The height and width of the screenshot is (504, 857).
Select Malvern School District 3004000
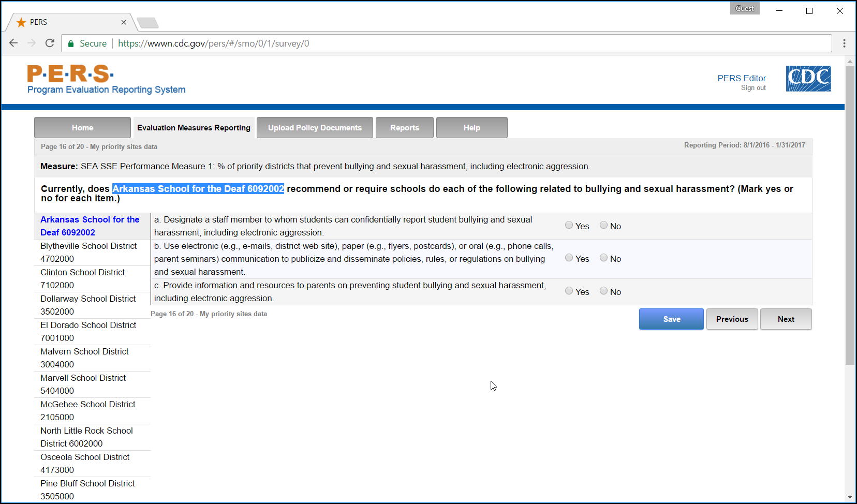(93, 358)
